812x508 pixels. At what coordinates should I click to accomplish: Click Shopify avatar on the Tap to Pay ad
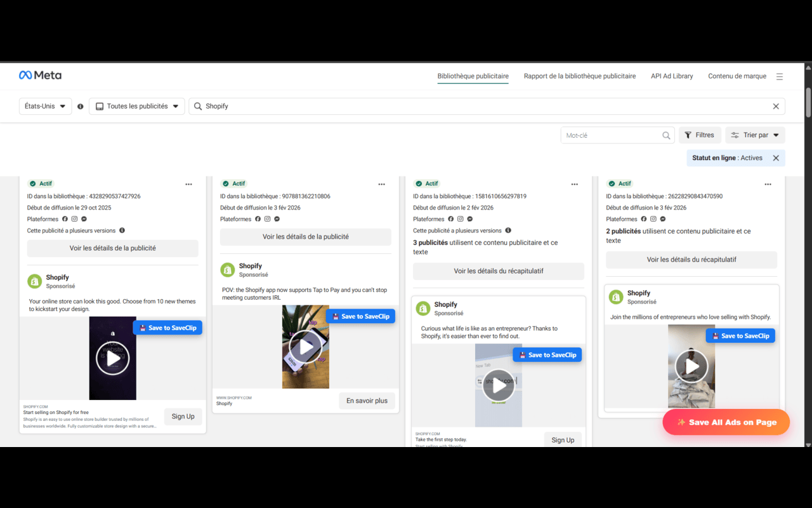pos(228,270)
